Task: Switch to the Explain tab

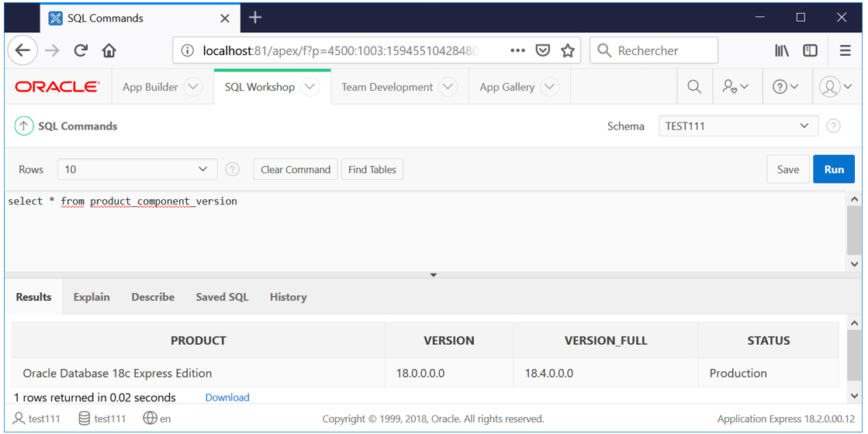Action: [92, 297]
